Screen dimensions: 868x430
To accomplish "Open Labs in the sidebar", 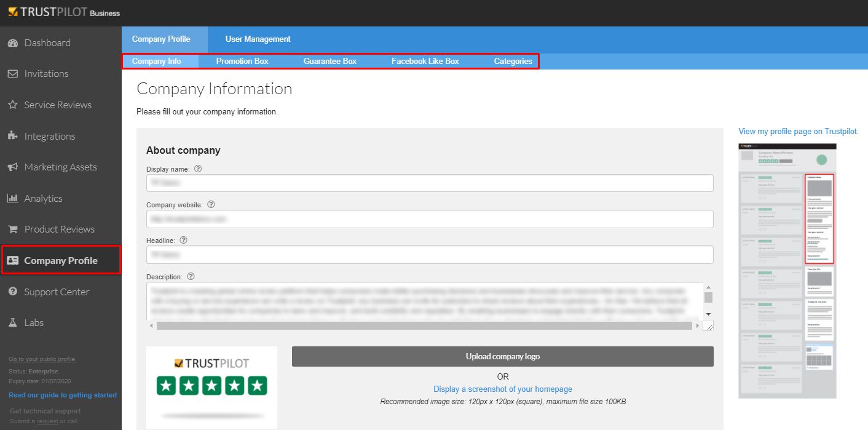I will (34, 323).
